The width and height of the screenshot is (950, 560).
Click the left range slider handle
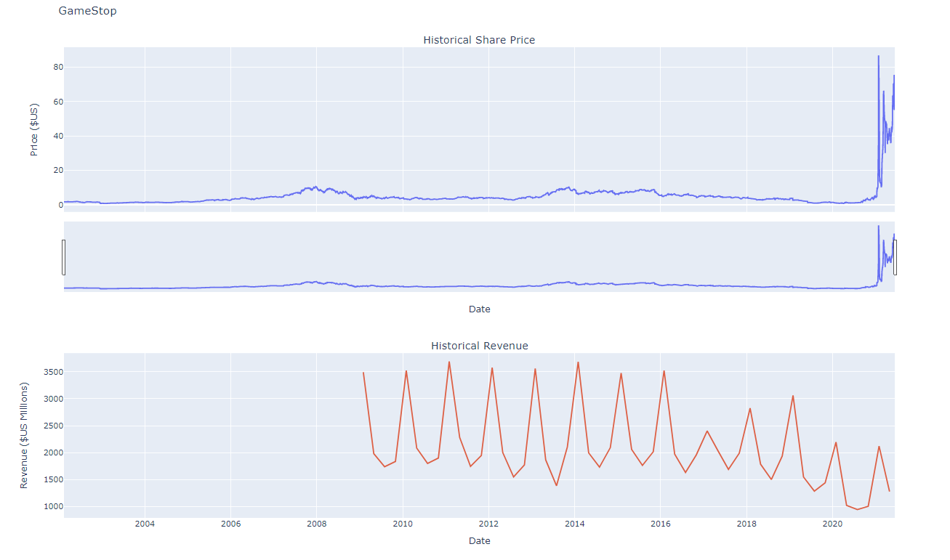(x=64, y=256)
